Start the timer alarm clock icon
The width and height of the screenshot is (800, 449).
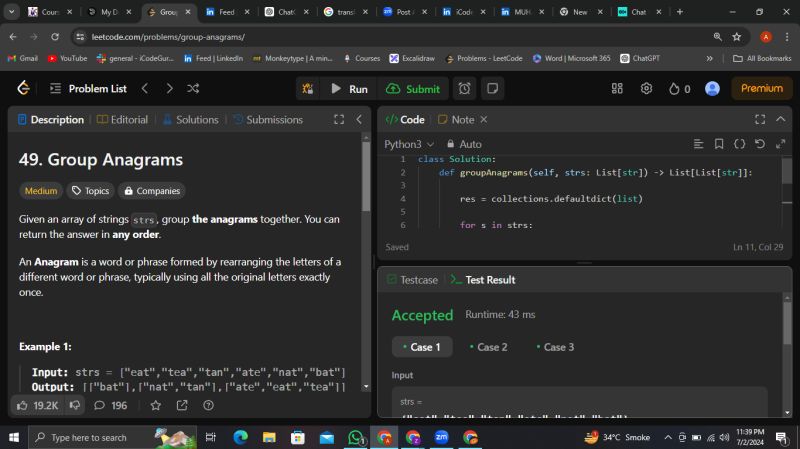(x=464, y=89)
